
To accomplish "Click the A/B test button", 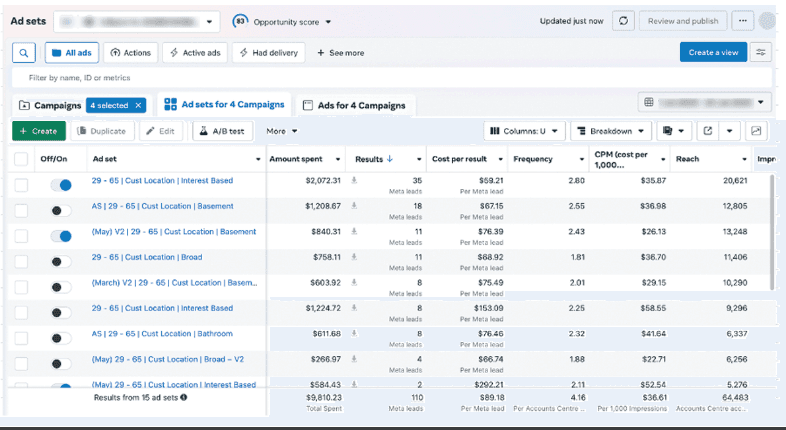I will click(223, 131).
